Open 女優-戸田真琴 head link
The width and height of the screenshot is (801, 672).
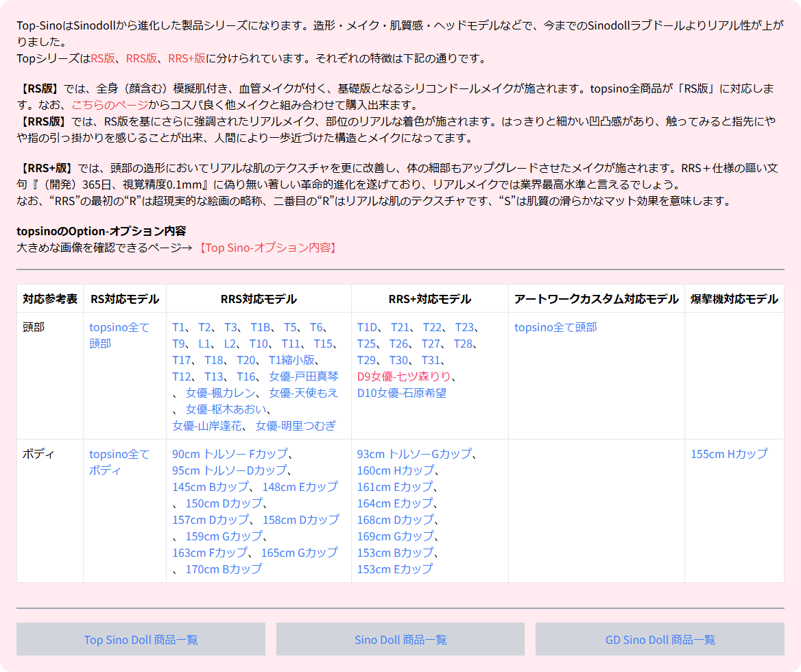pyautogui.click(x=303, y=376)
